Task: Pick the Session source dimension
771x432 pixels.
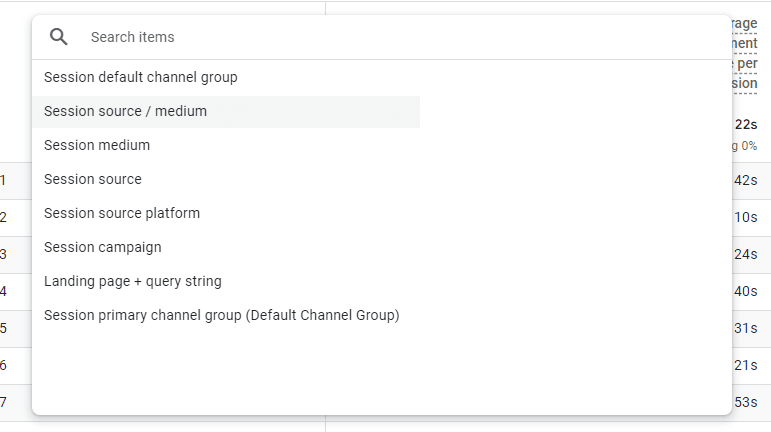Action: click(x=93, y=179)
